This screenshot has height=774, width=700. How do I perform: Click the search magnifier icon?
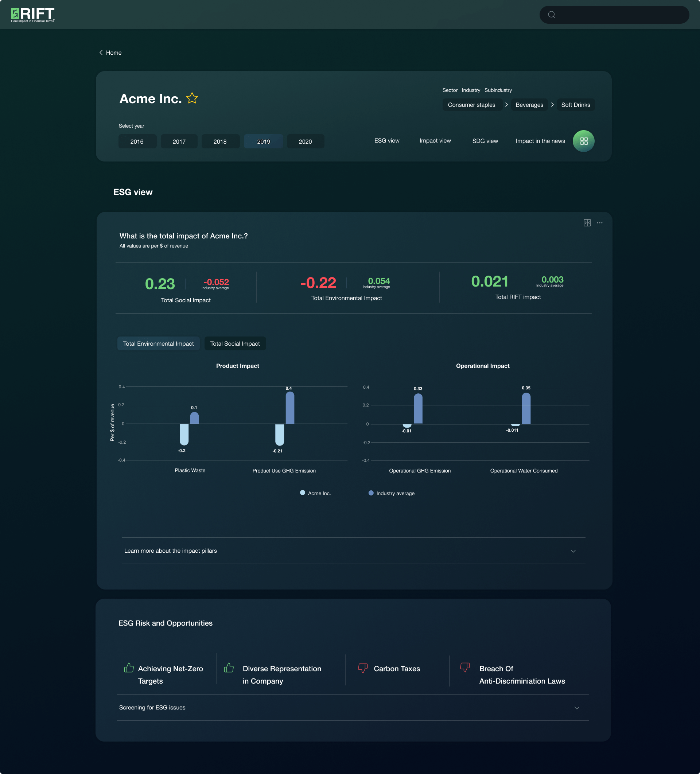coord(551,15)
